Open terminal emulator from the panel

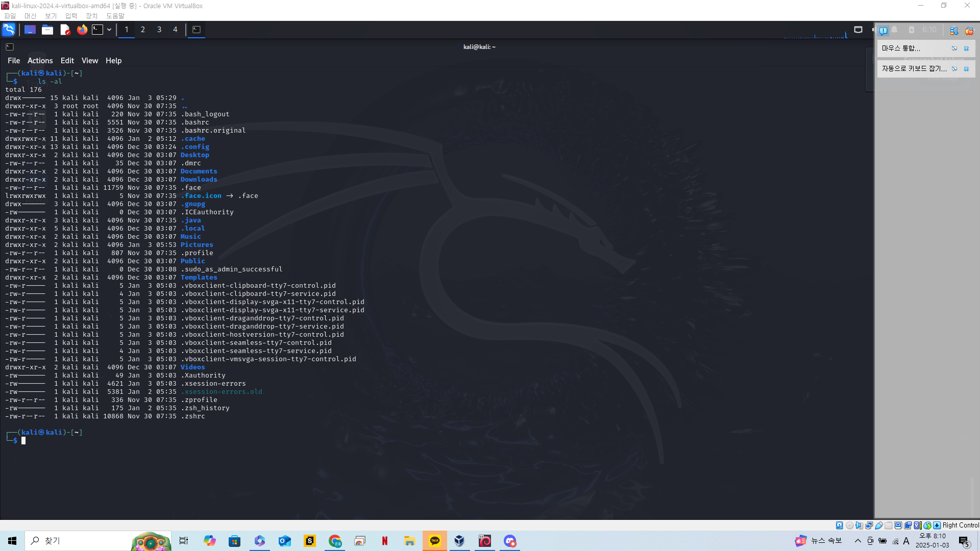(97, 30)
